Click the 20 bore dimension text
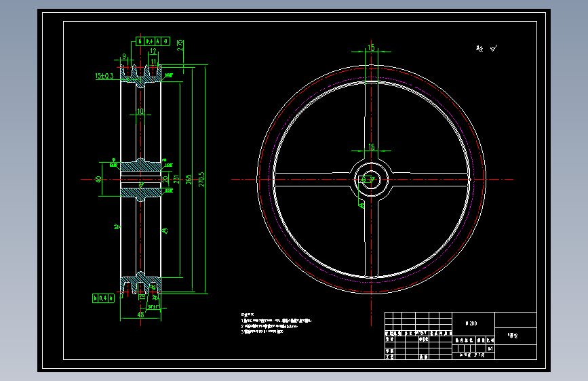This screenshot has width=588, height=381. pos(165,180)
